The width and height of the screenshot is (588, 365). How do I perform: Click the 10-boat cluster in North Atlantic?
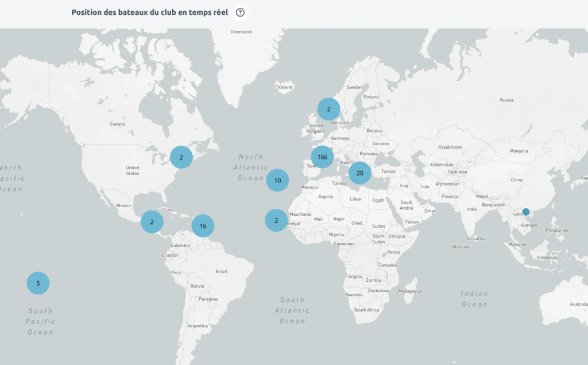coord(277,180)
